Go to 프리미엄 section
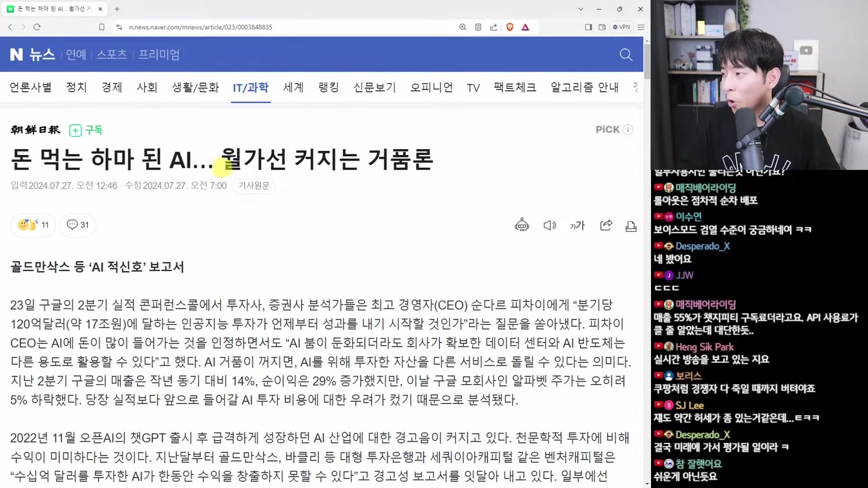868x488 pixels. point(159,55)
